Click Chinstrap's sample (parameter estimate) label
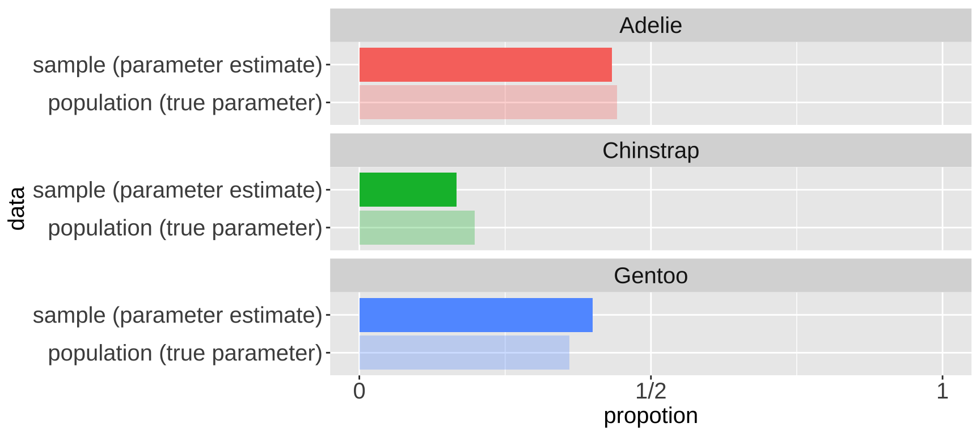Image resolution: width=980 pixels, height=436 pixels. pyautogui.click(x=178, y=190)
